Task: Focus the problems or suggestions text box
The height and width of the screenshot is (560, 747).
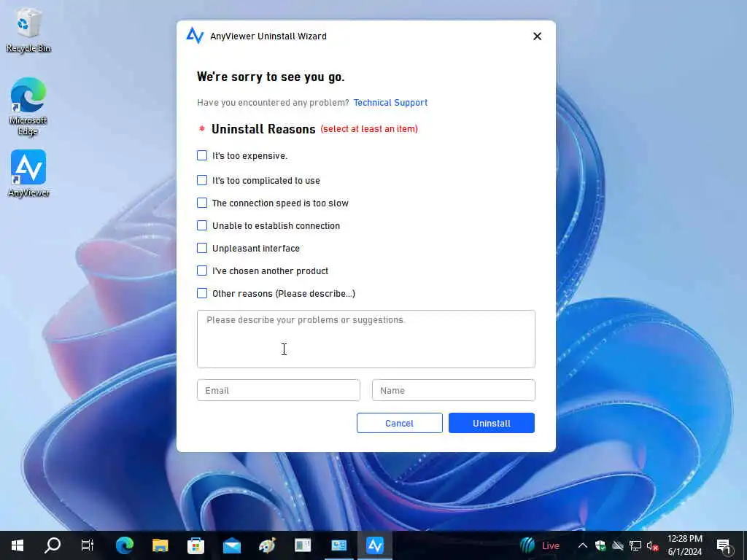Action: [366, 339]
